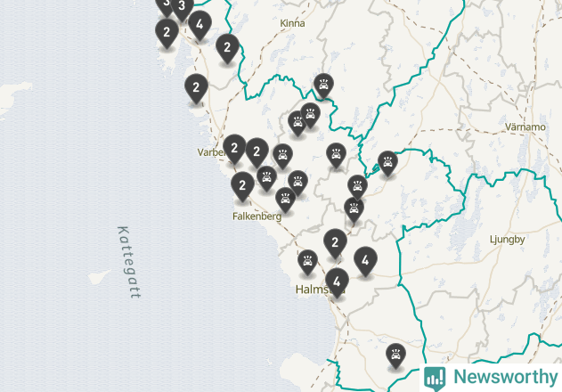562x392 pixels.
Task: Click the Kattegatt sea label
Action: 129,262
